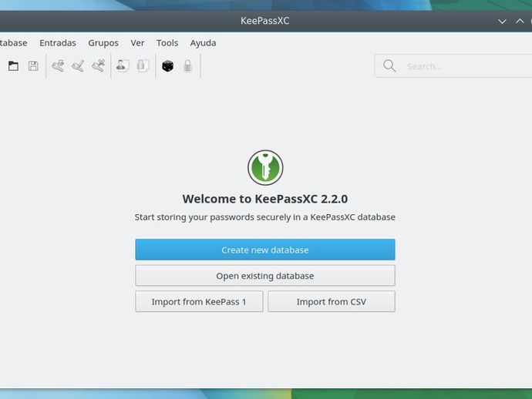Viewport: 532px width, 399px height.
Task: Open the Ver menu
Action: 137,42
